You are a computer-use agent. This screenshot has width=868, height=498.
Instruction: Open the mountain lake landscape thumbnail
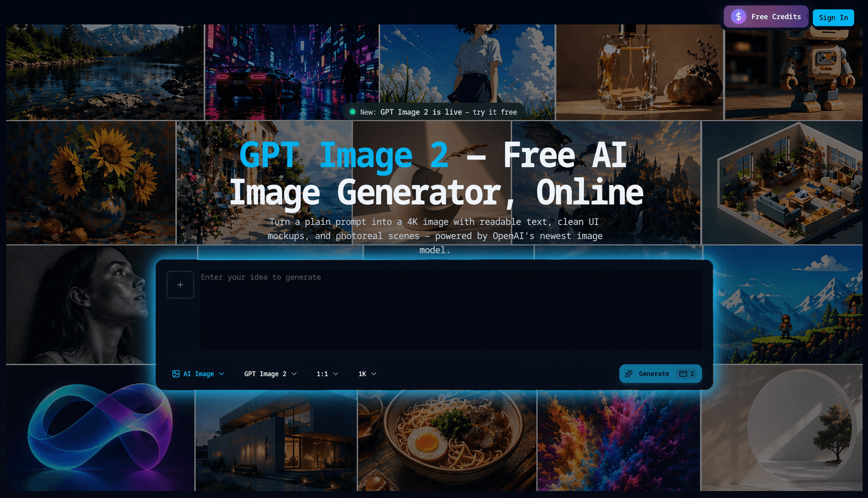[x=105, y=72]
